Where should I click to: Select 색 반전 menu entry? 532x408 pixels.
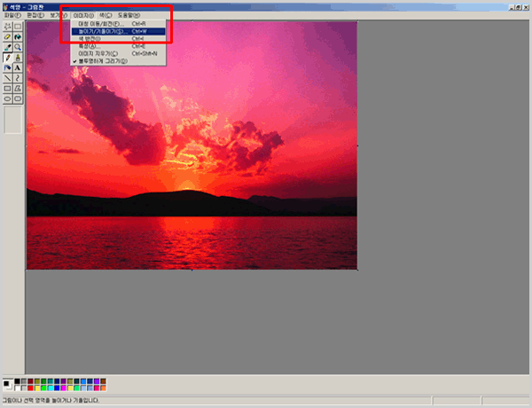(x=90, y=39)
